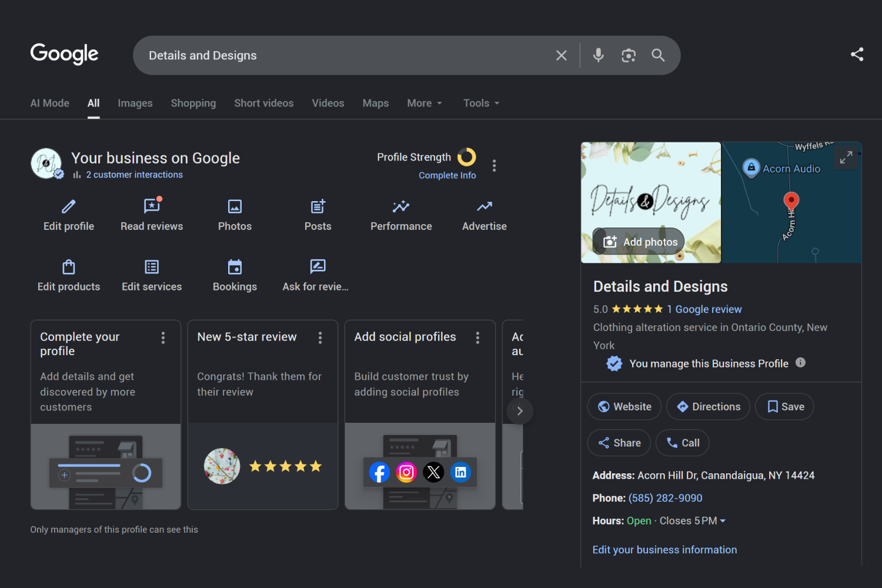
Task: Click the share icon at the page's top right
Action: (x=857, y=54)
